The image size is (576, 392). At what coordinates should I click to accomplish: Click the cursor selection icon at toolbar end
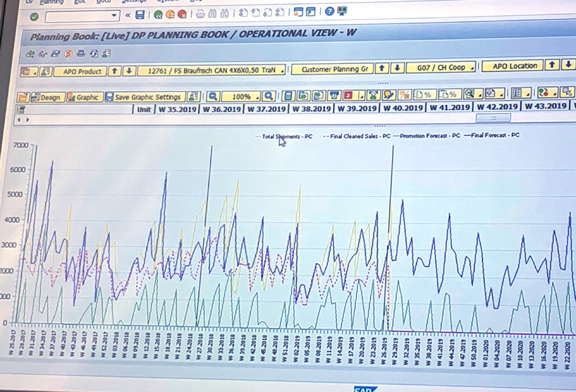(x=567, y=91)
